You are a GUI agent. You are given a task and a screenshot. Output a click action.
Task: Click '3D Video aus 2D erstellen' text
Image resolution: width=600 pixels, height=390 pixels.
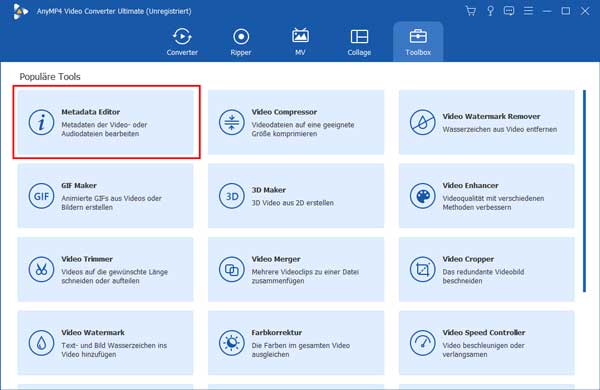(x=292, y=203)
